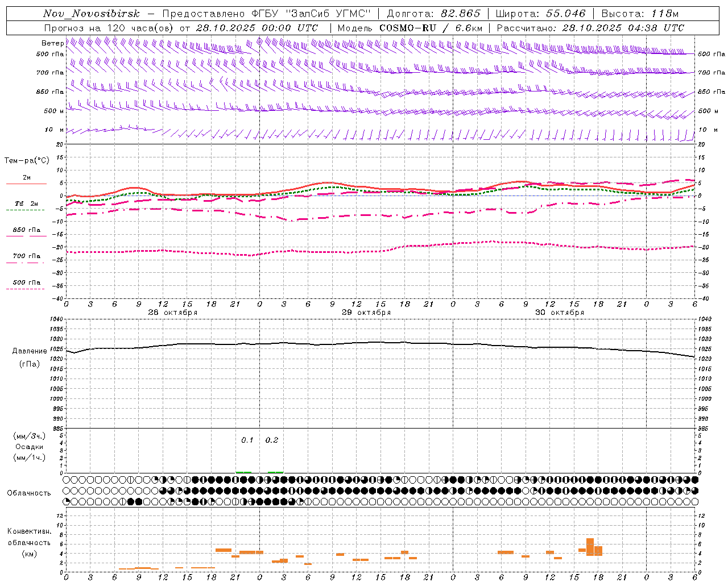
Task: Click the 'Рассчитано: 28.10.2025 04:38 UTC' timestamp
Action: (590, 28)
